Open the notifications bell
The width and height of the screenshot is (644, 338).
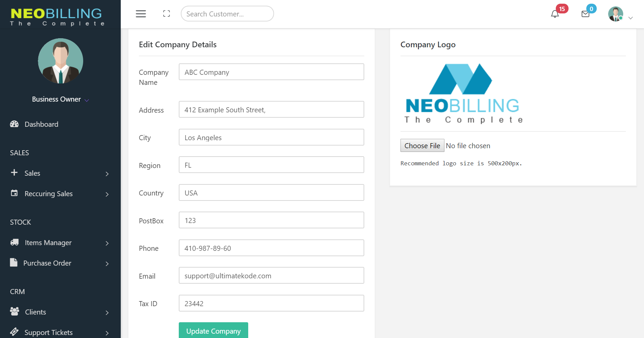point(555,14)
